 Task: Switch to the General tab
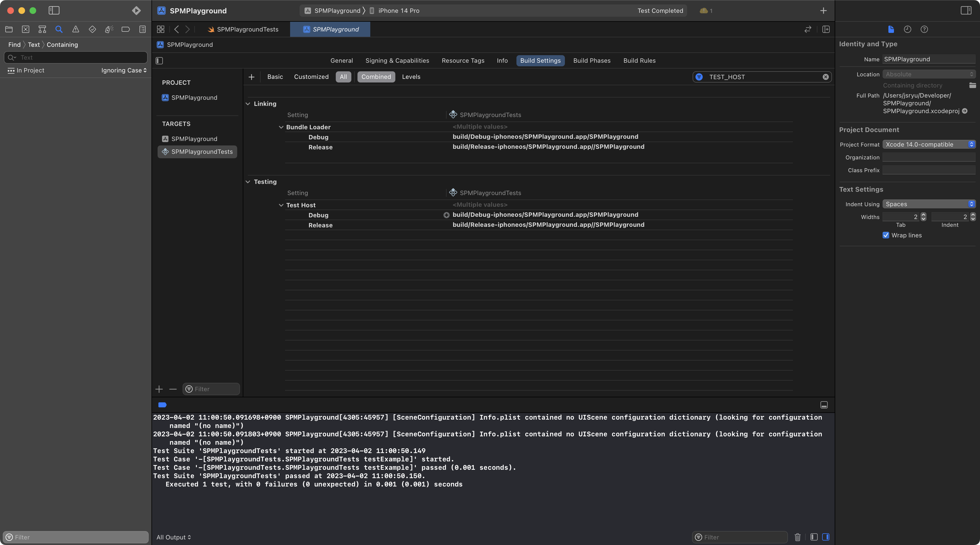point(342,60)
